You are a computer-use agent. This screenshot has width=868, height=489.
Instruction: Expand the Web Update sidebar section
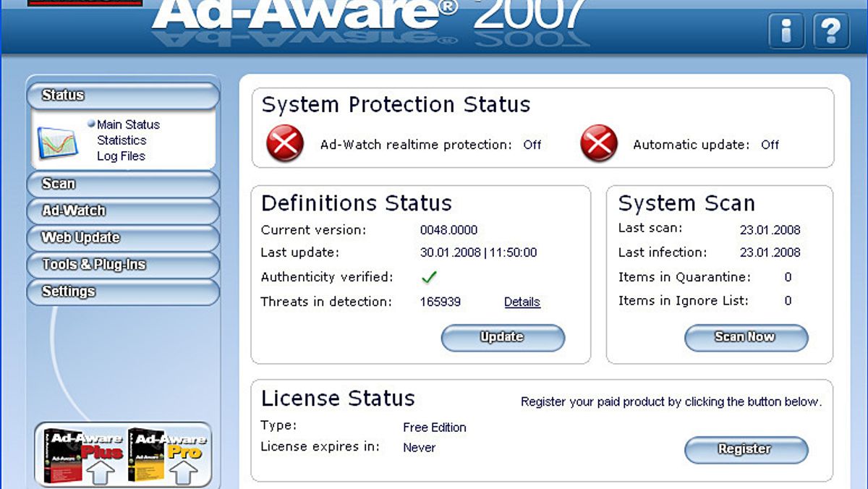122,237
